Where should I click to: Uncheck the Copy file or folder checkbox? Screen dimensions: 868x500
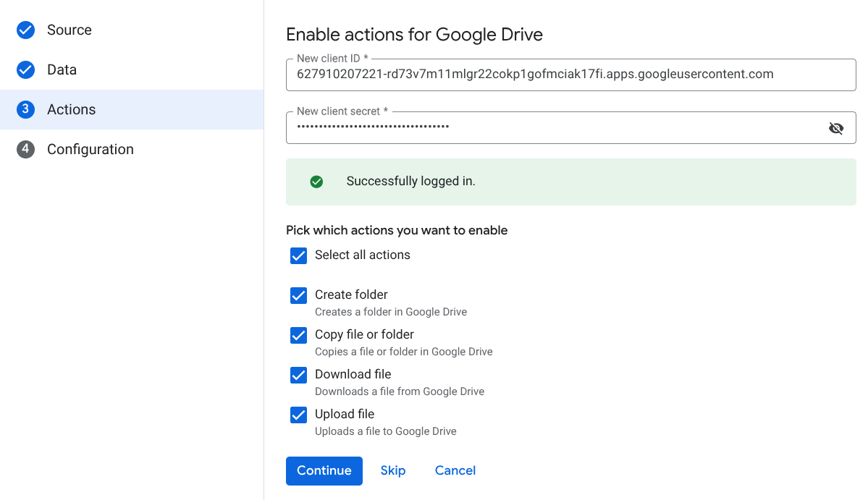[298, 335]
